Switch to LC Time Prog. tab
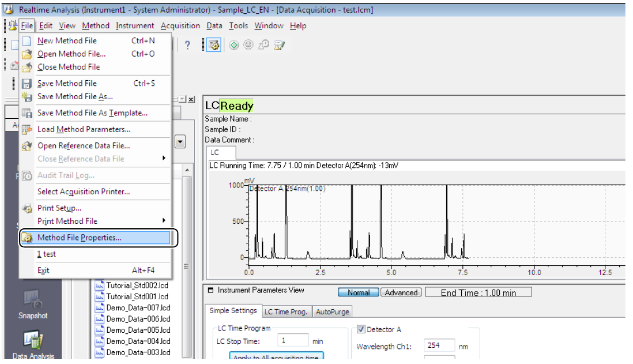Image resolution: width=633 pixels, height=364 pixels. coord(286,312)
